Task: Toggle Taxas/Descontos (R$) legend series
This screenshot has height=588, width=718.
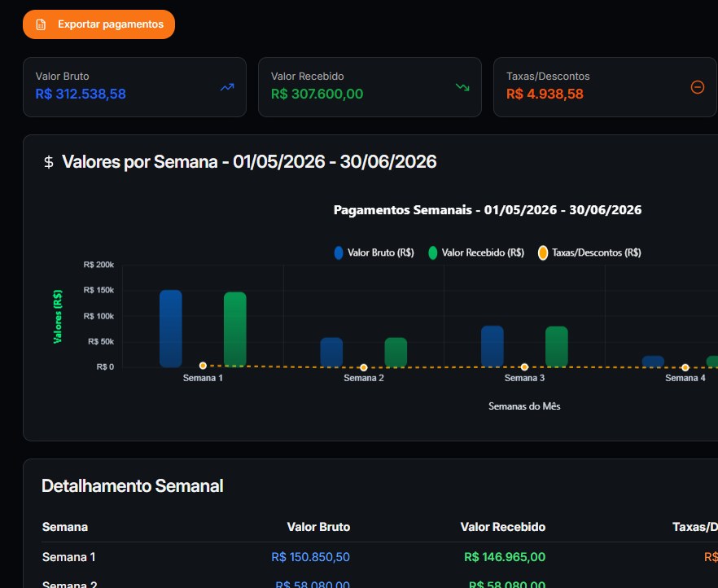Action: coord(589,252)
